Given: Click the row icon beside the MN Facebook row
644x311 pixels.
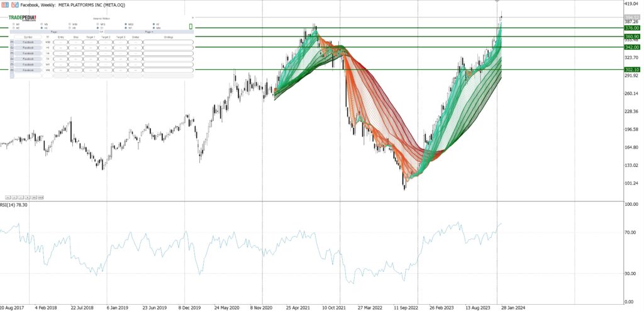Looking at the screenshot, I should tap(12, 70).
